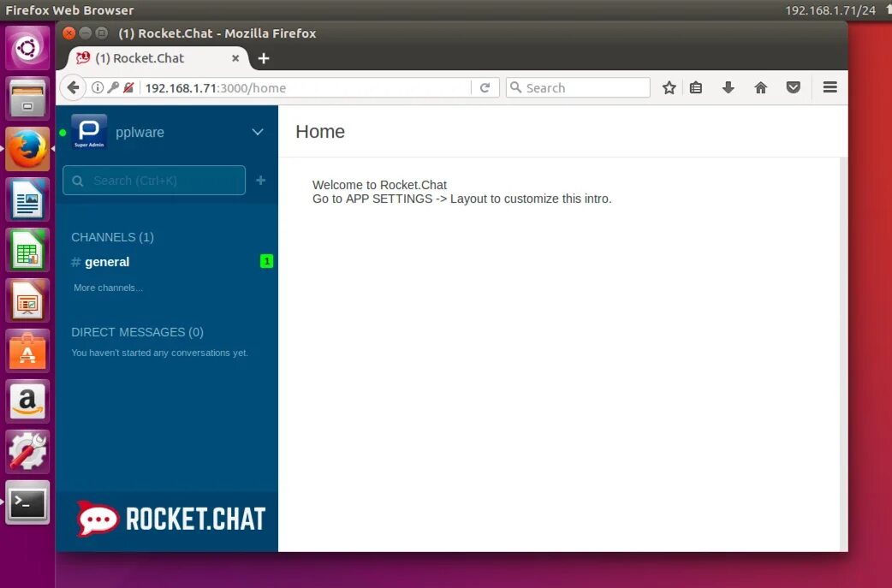Launch LibreOffice Impress from launcher
Viewport: 892px width, 588px height.
(27, 300)
